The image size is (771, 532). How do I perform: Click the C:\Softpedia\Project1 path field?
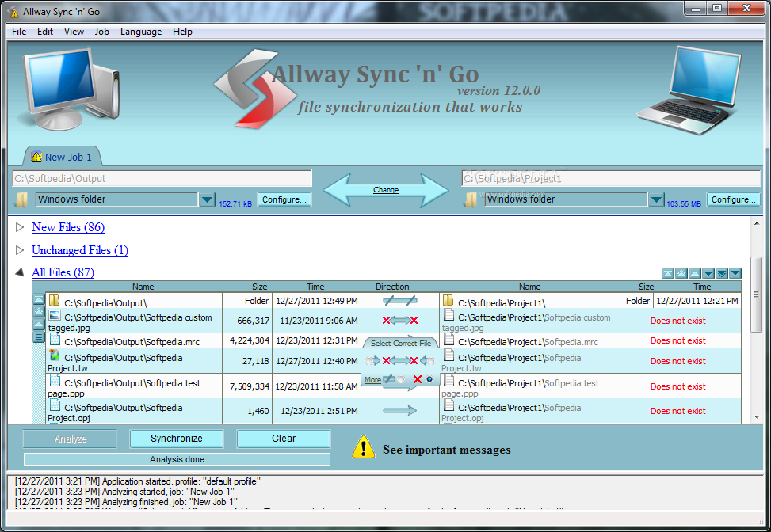point(611,178)
